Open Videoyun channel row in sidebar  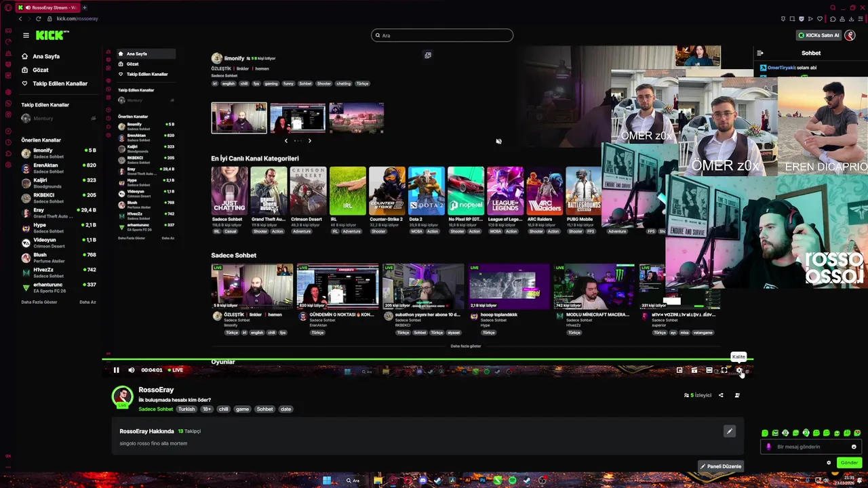(x=58, y=243)
